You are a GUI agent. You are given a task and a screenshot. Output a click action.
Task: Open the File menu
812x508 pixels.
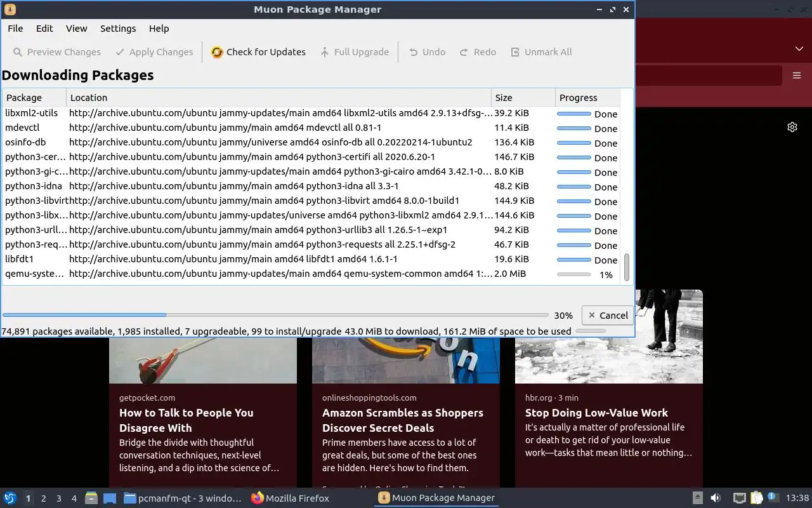click(15, 29)
